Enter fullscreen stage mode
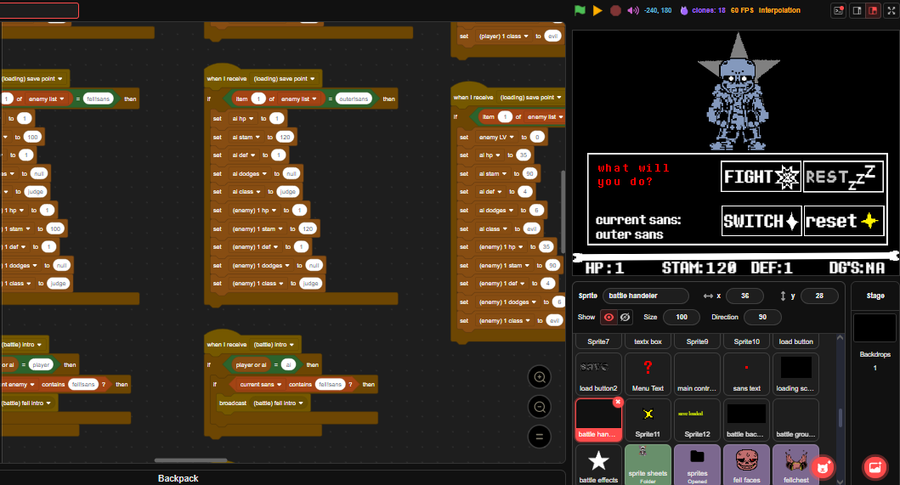Screen dimensions: 900x485 (x=892, y=10)
